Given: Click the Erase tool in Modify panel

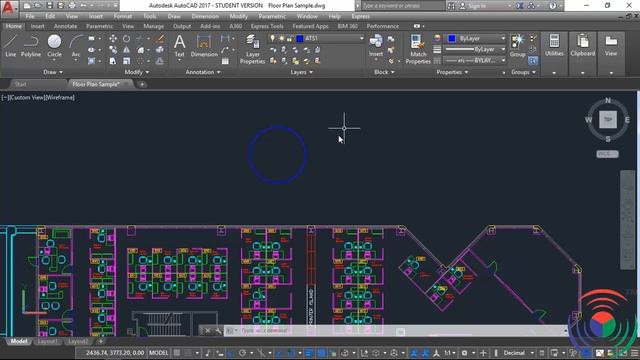Looking at the screenshot, I should coord(160,38).
